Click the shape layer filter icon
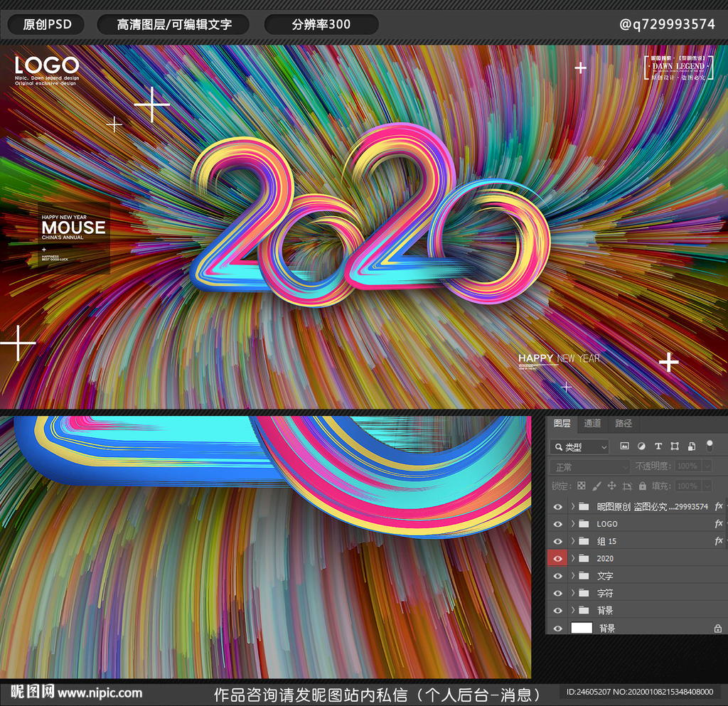The height and width of the screenshot is (706, 728). point(675,446)
